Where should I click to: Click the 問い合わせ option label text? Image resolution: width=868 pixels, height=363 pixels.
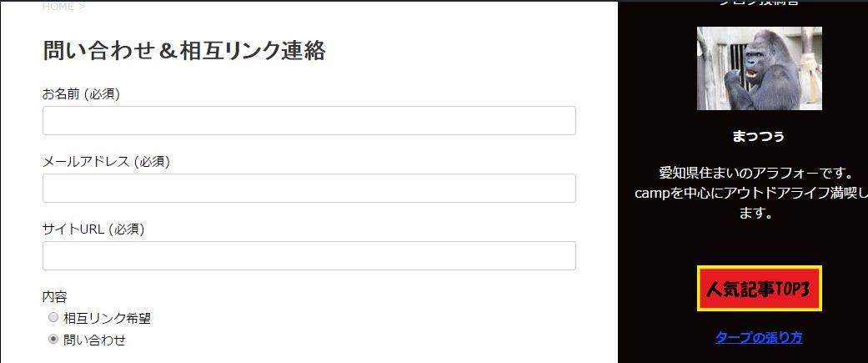pos(94,340)
